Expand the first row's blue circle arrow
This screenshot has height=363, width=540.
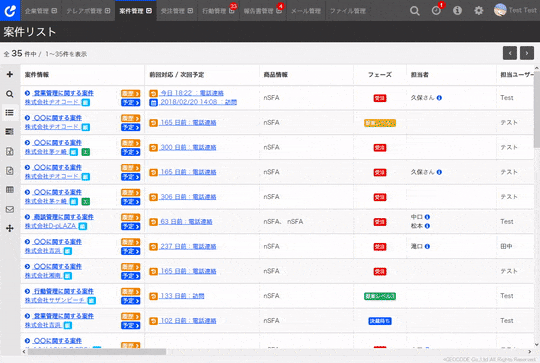coord(28,93)
